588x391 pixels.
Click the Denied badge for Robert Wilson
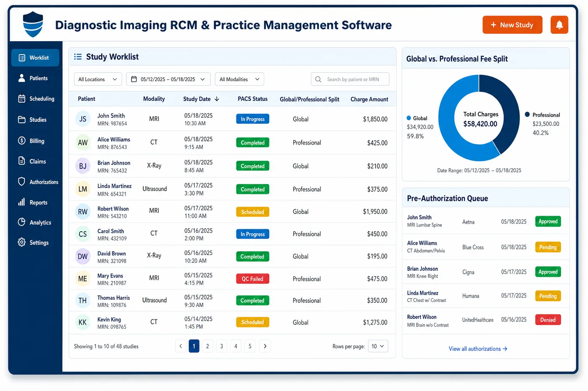pyautogui.click(x=548, y=320)
